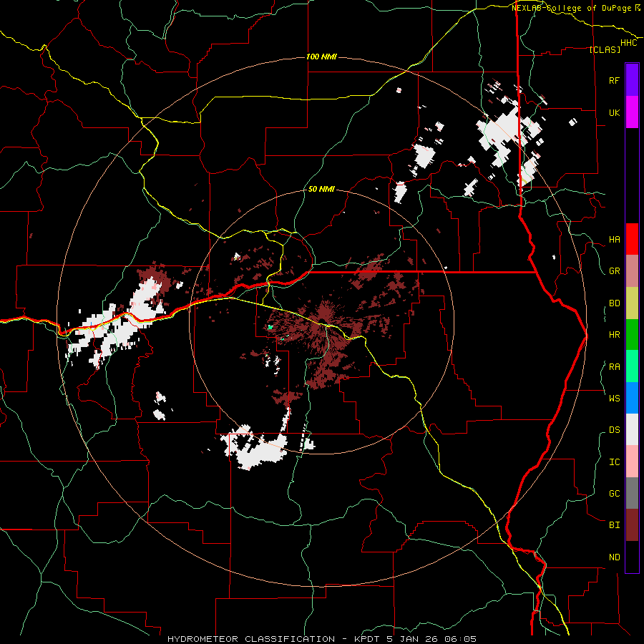Click the RF purple legend swatch

(x=632, y=80)
